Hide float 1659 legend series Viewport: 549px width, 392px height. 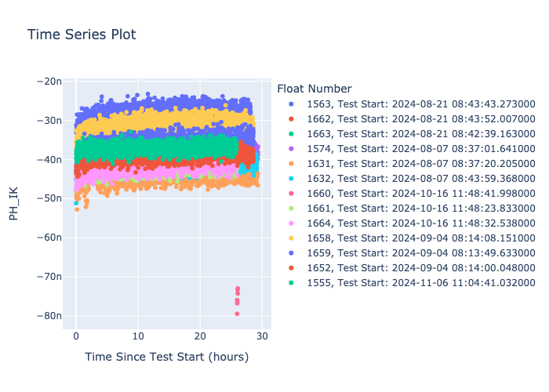[412, 253]
